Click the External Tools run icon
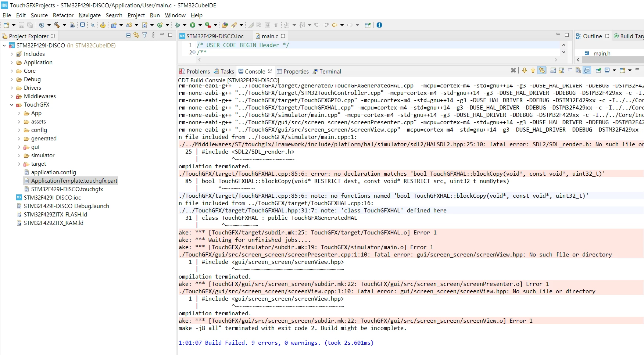The image size is (644, 355). click(208, 25)
